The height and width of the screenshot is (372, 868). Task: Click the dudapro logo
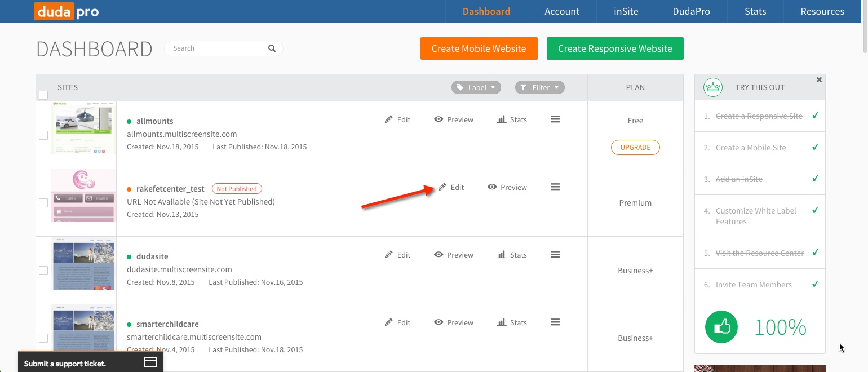66,11
